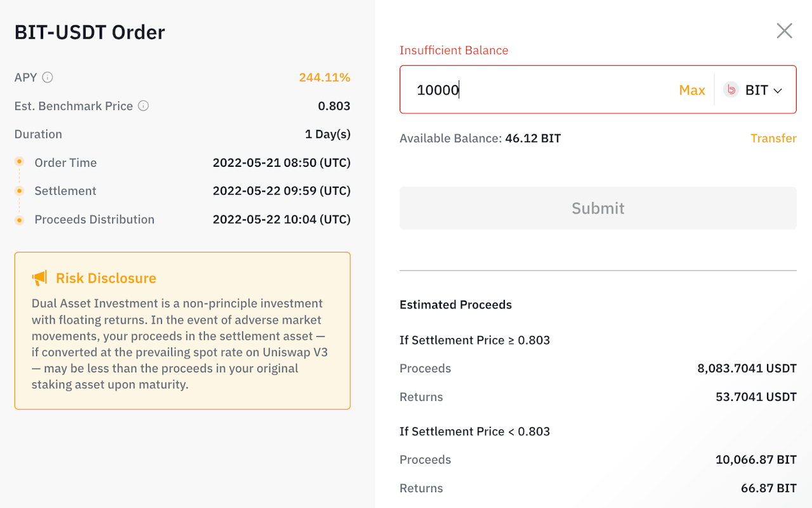Image resolution: width=812 pixels, height=508 pixels.
Task: Click the Available Balance 46.12 BIT text
Action: [480, 138]
